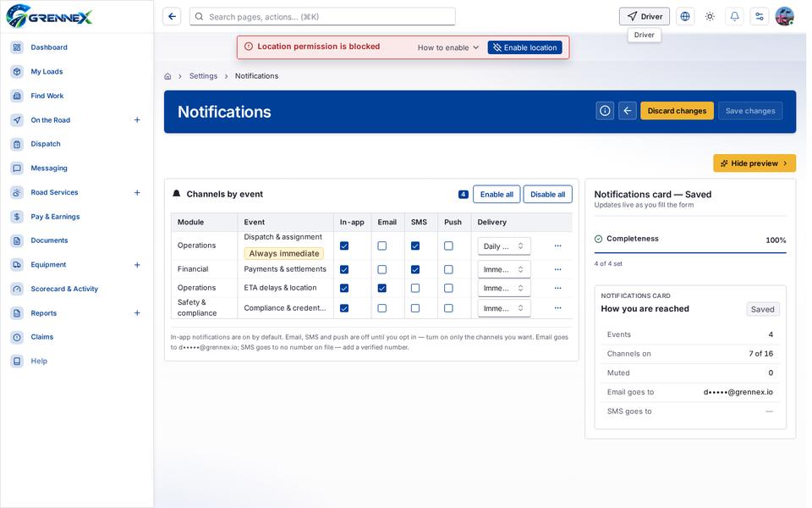This screenshot has width=812, height=508.
Task: Uncheck Email for ETA delays & location
Action: pos(382,288)
